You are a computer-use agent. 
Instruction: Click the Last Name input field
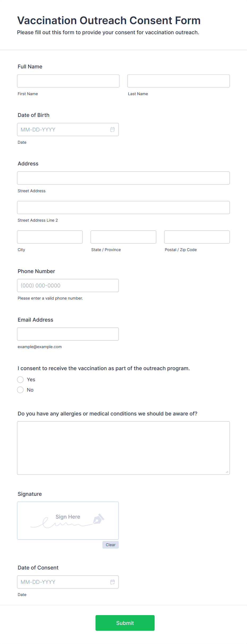coord(178,81)
